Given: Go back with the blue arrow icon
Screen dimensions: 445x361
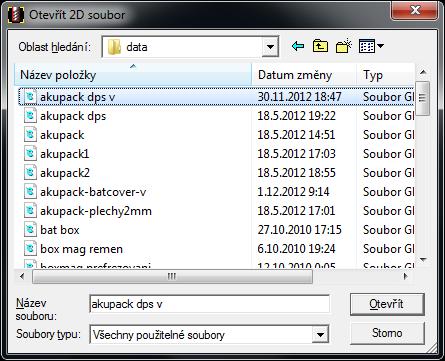Looking at the screenshot, I should pyautogui.click(x=298, y=46).
